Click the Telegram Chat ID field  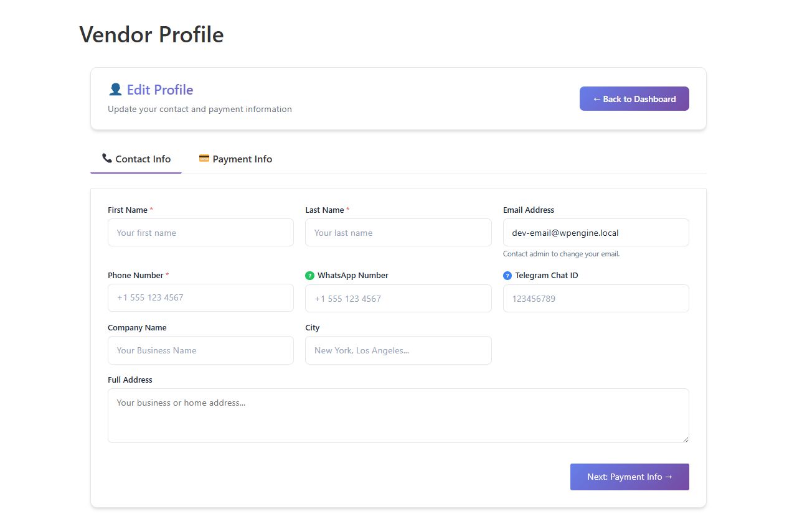[595, 299]
